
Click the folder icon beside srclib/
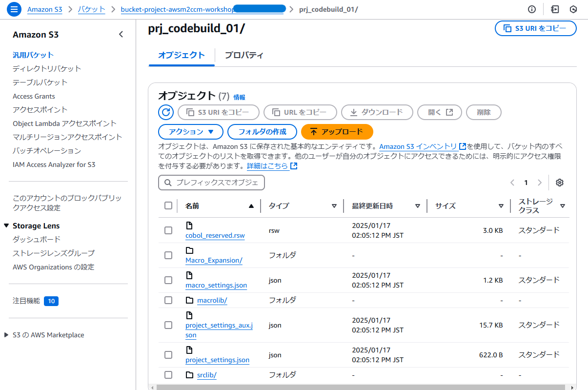point(189,375)
